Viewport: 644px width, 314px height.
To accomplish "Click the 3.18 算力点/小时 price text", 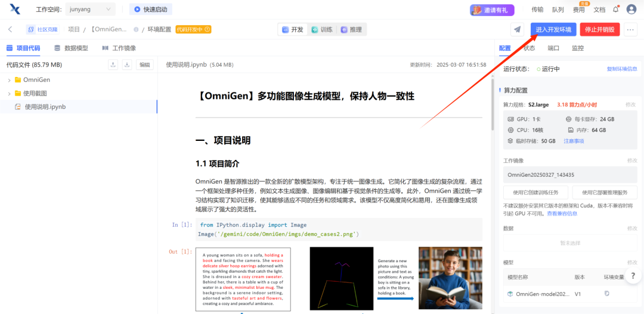I will click(577, 105).
